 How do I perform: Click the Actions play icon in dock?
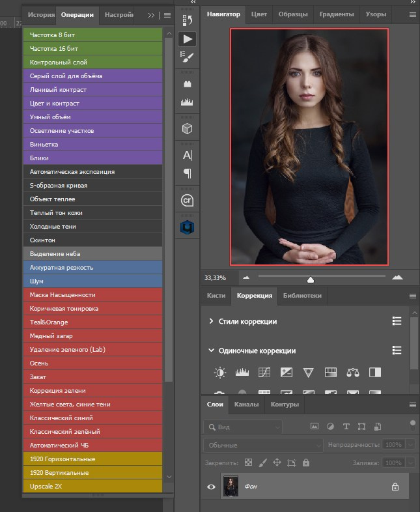(x=188, y=39)
